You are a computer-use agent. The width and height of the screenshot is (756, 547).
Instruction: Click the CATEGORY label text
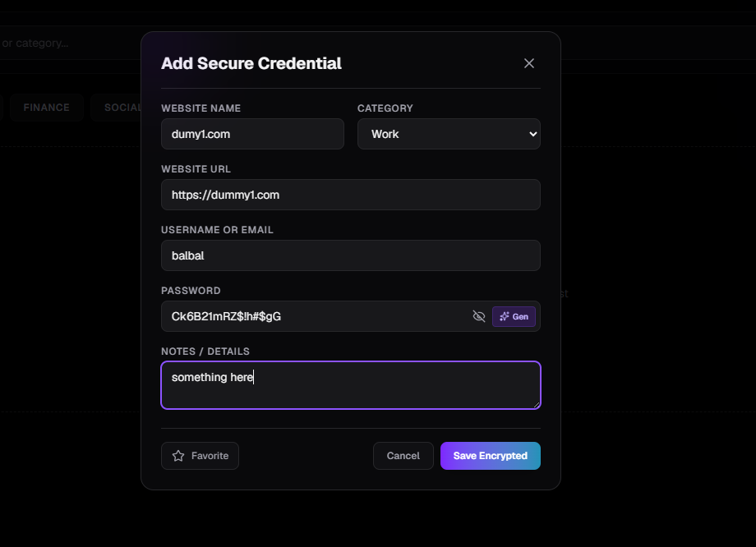point(385,108)
